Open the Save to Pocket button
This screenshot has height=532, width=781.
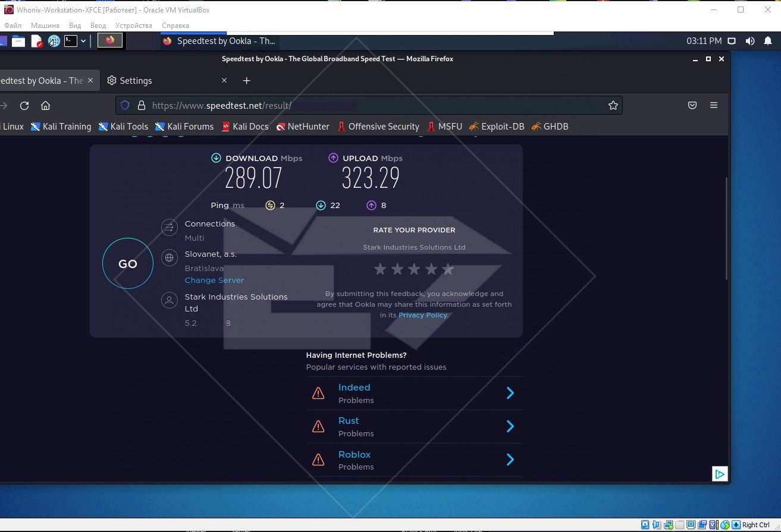click(x=692, y=105)
